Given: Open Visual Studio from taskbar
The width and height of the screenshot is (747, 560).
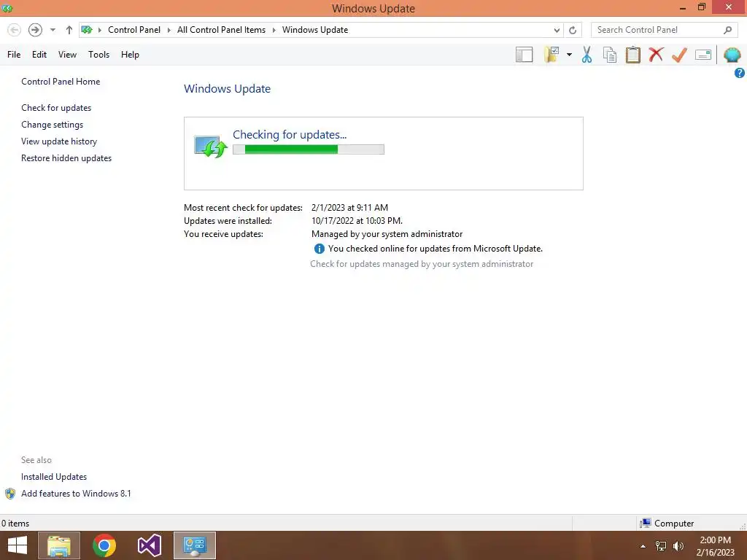Looking at the screenshot, I should click(x=149, y=545).
